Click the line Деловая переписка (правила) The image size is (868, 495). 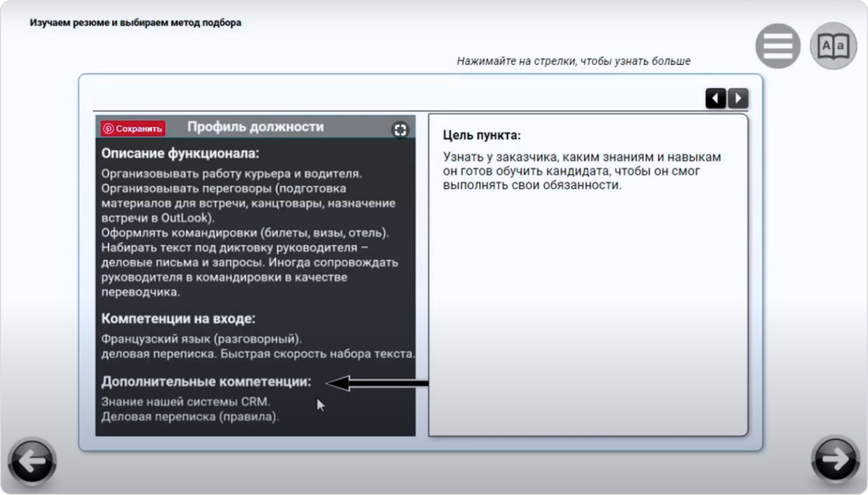tap(190, 417)
